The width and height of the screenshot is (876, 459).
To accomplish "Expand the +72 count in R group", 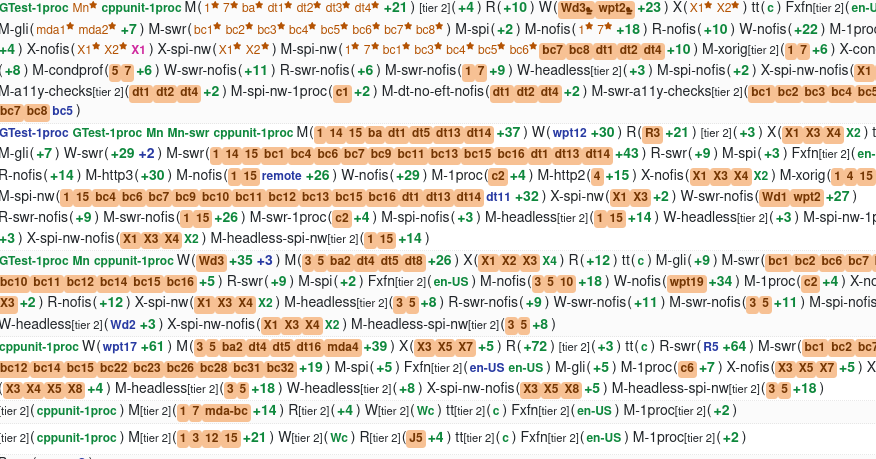I will [x=535, y=347].
